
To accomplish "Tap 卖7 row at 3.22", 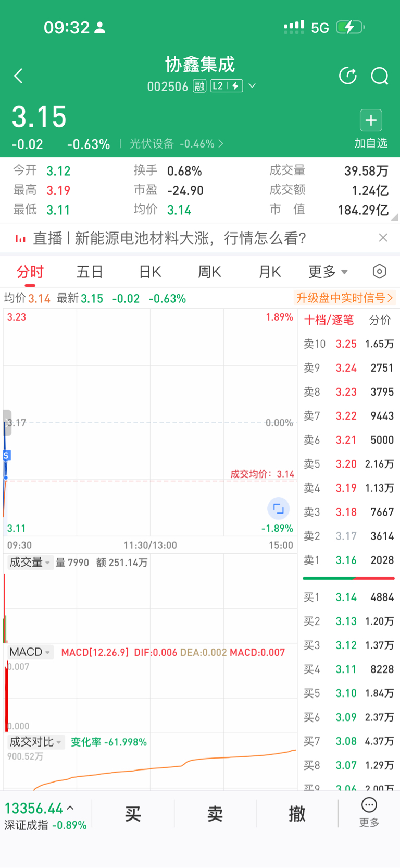I will point(348,416).
